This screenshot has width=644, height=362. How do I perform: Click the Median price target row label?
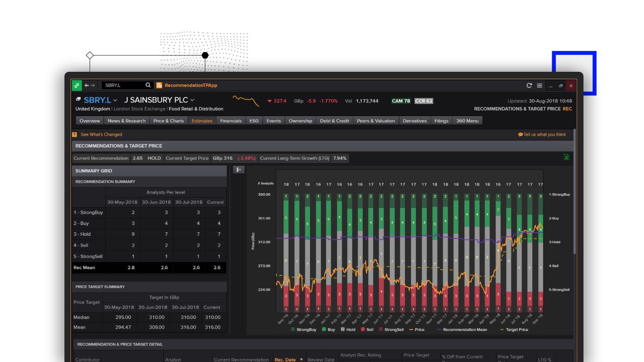tap(81, 317)
